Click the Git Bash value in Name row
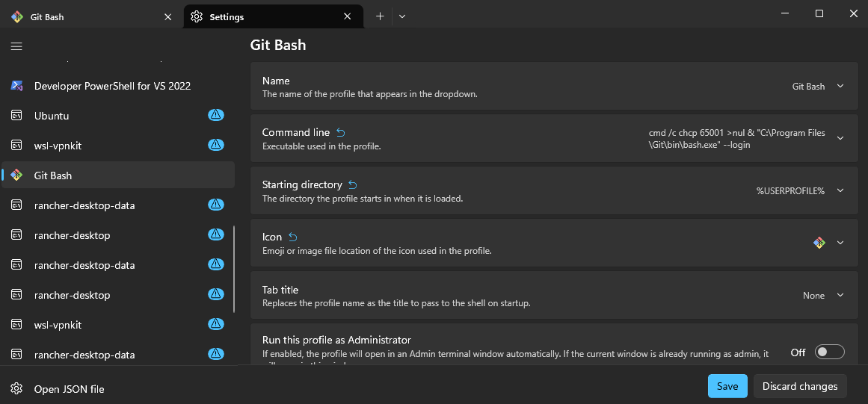 tap(808, 86)
